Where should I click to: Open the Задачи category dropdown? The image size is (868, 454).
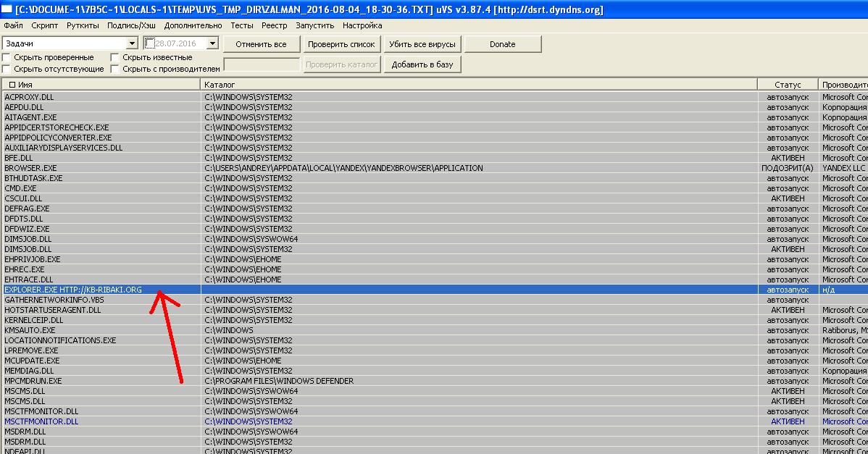point(132,43)
